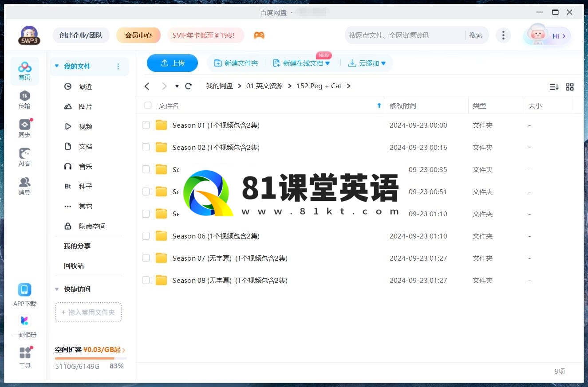Open 消息 (Messages) in the sidebar
The width and height of the screenshot is (588, 387).
tap(24, 186)
